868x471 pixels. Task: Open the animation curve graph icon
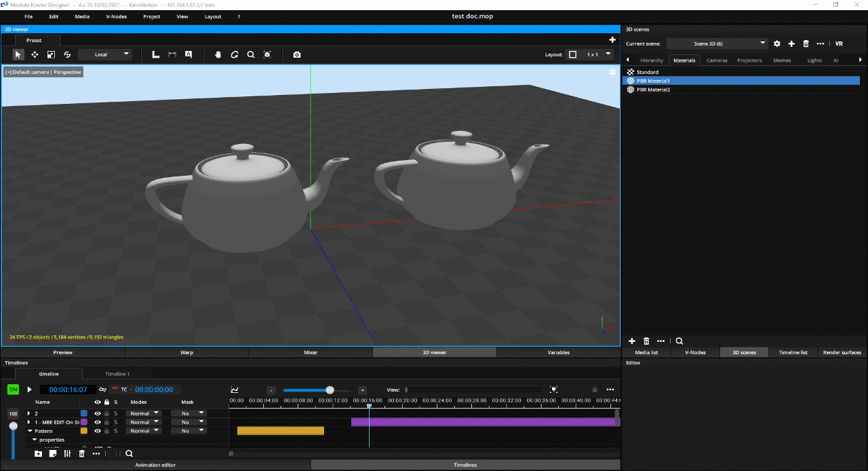[235, 390]
